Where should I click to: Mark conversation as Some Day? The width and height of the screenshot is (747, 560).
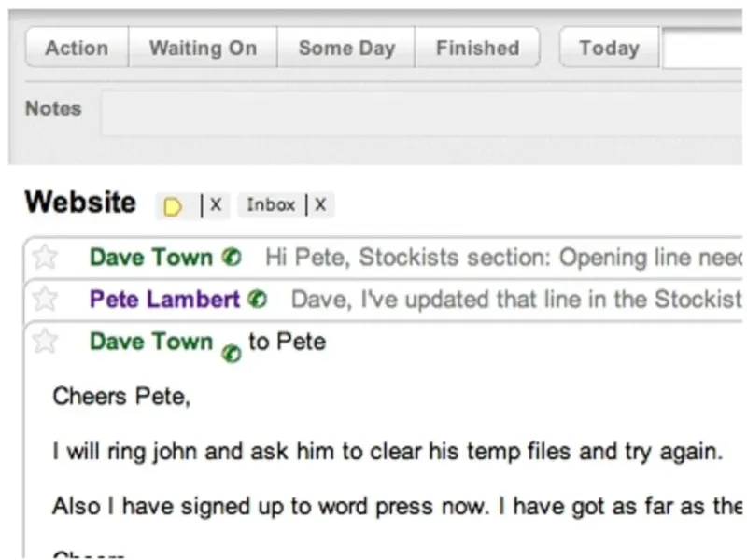[346, 48]
